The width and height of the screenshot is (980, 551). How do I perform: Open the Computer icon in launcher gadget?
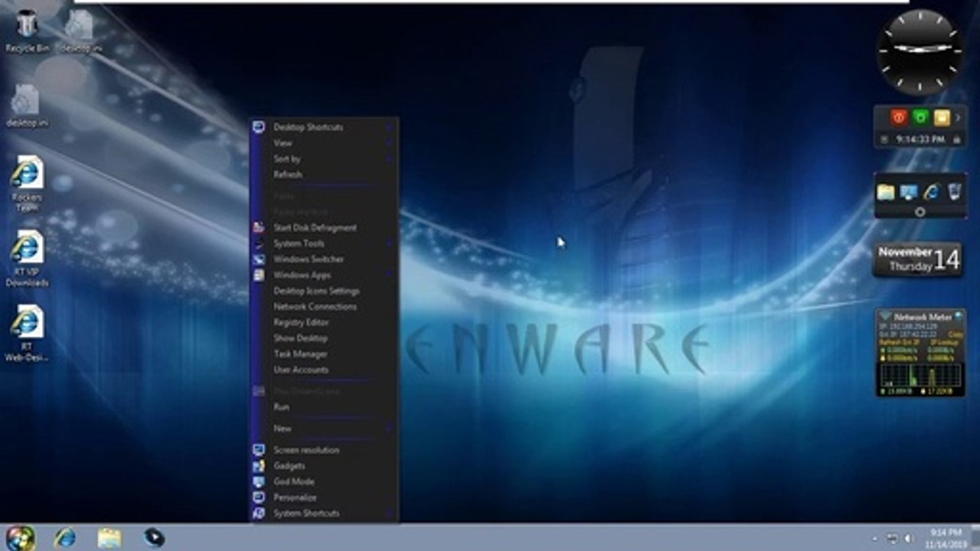909,192
